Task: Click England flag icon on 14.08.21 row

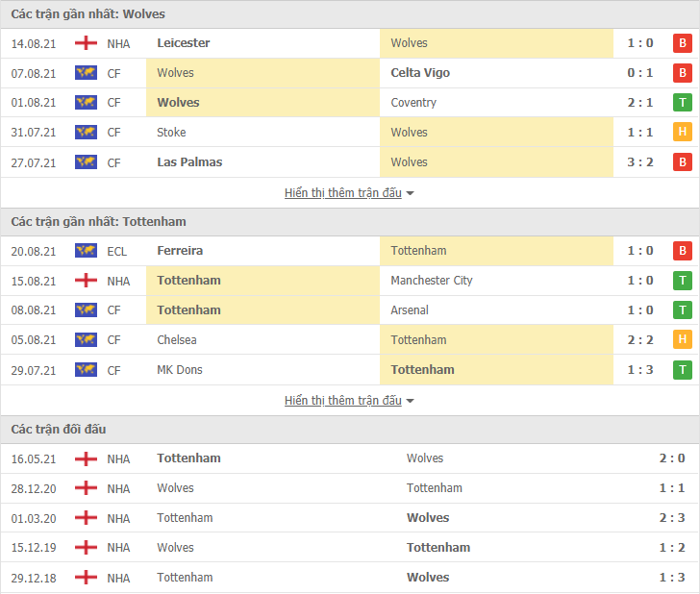Action: tap(86, 43)
